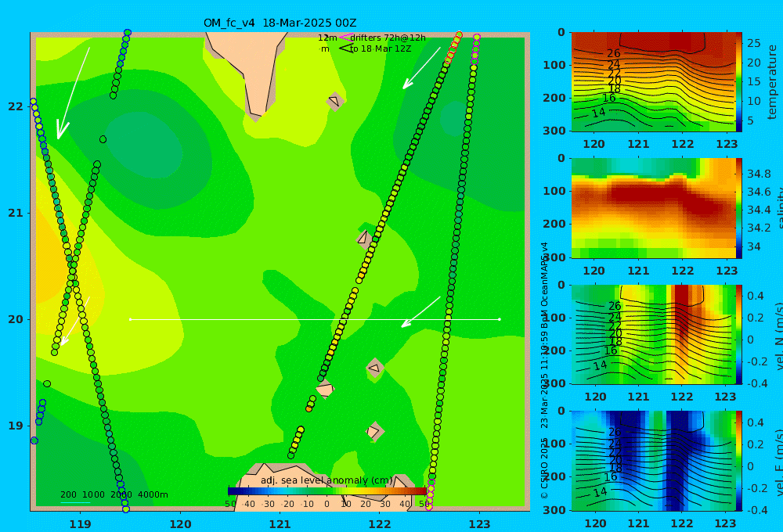The width and height of the screenshot is (783, 532).
Task: Open the temperature cross-section panel
Action: point(654,82)
